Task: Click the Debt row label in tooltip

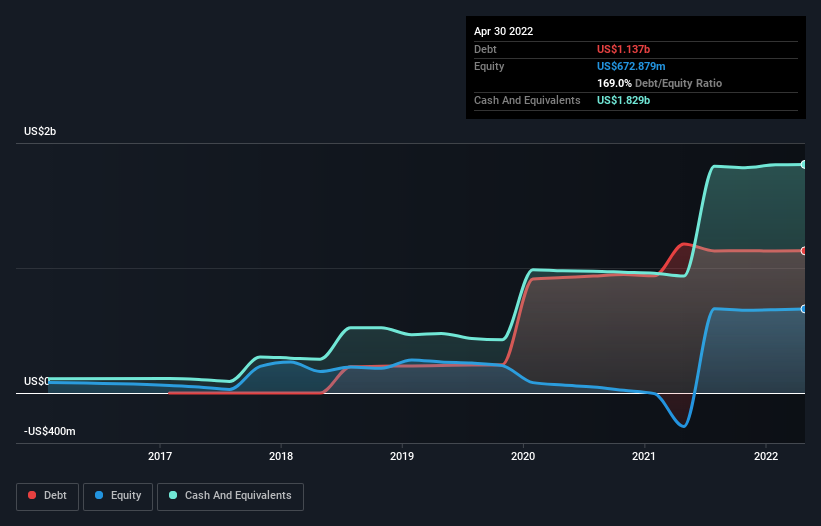Action: pos(485,49)
